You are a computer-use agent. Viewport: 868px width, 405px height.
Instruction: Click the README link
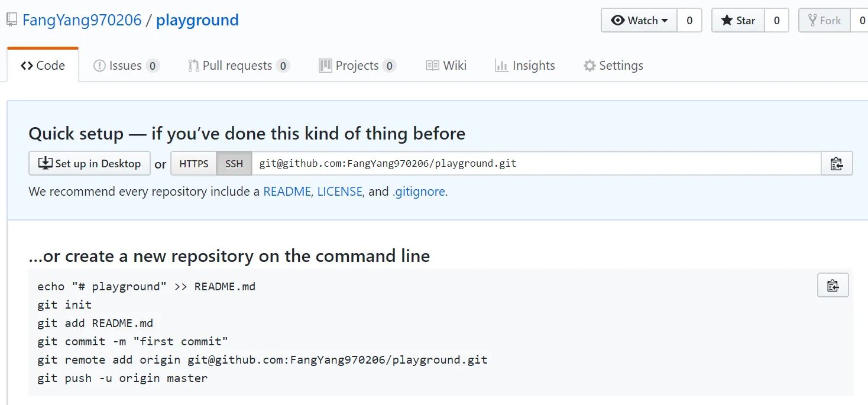287,192
